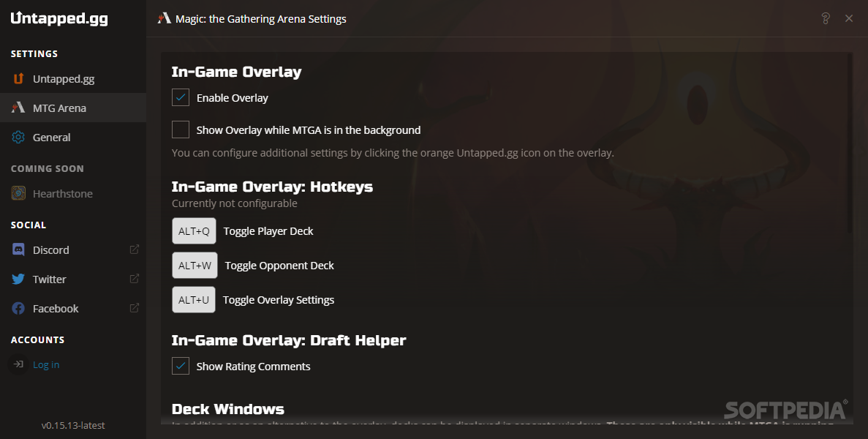
Task: Click the In-Game Overlay: Draft Helper heading
Action: 289,340
